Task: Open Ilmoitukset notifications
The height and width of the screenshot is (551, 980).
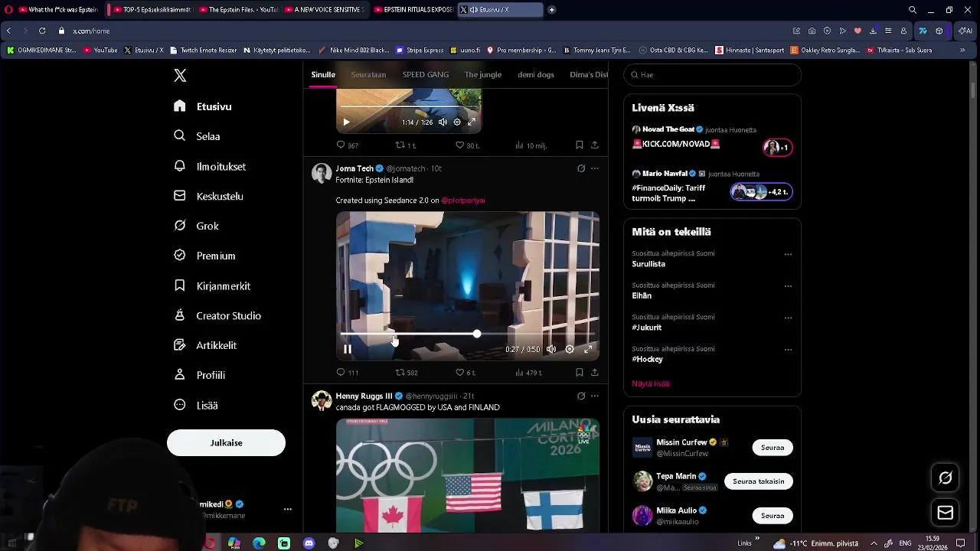Action: click(210, 166)
